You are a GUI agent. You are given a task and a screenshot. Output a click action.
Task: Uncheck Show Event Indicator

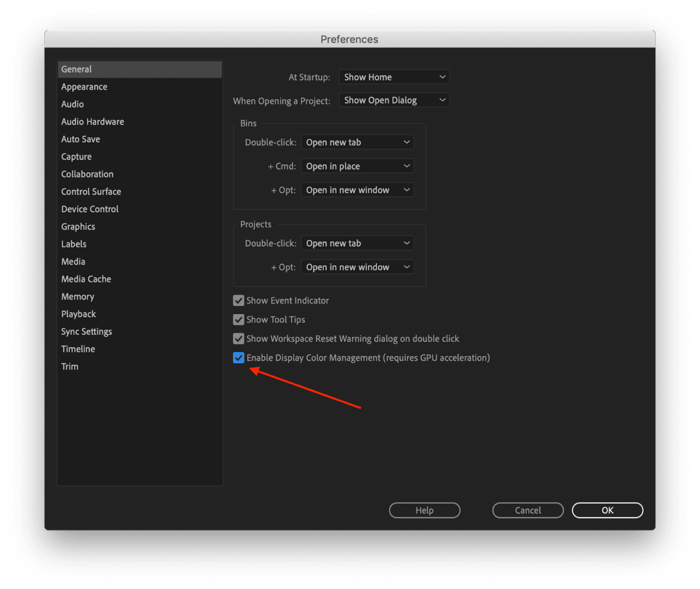(x=239, y=300)
